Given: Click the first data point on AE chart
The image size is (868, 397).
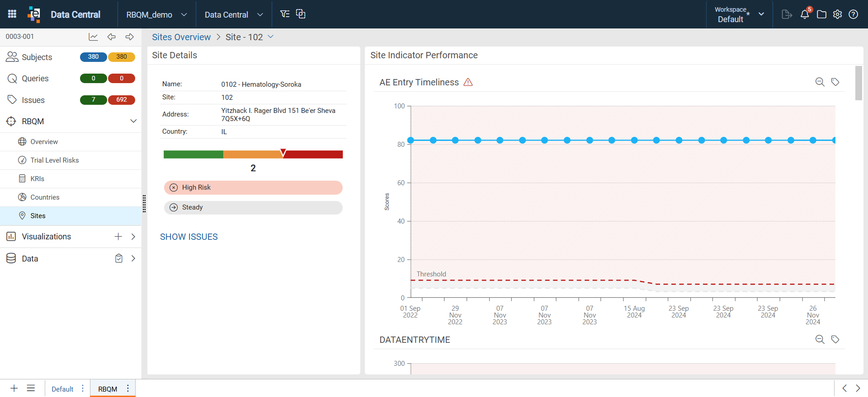Looking at the screenshot, I should click(x=410, y=140).
